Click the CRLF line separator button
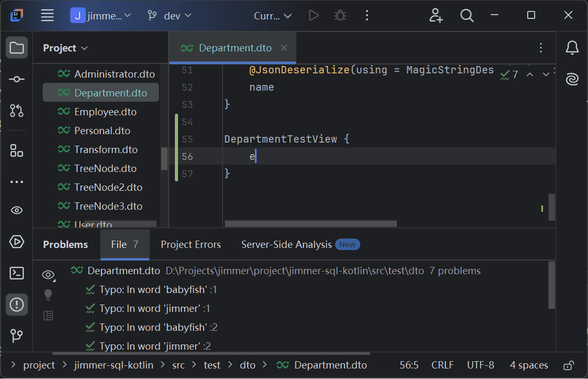The height and width of the screenshot is (379, 588). point(443,365)
